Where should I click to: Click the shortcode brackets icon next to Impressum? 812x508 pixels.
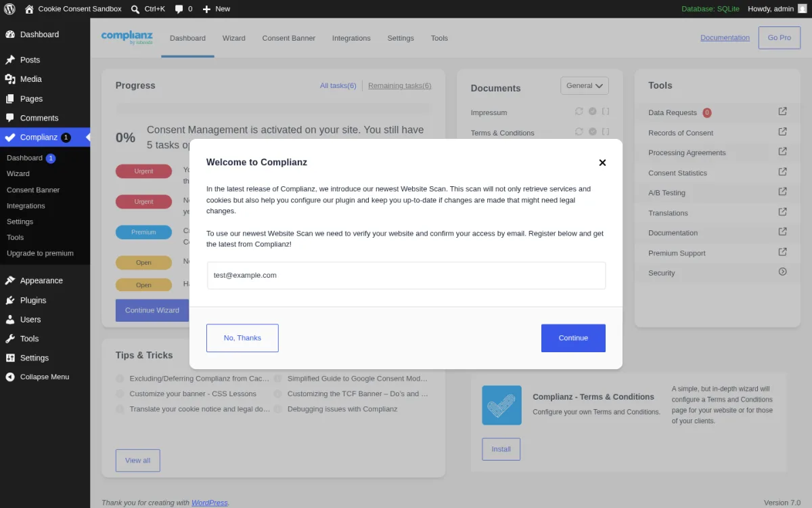coord(606,111)
